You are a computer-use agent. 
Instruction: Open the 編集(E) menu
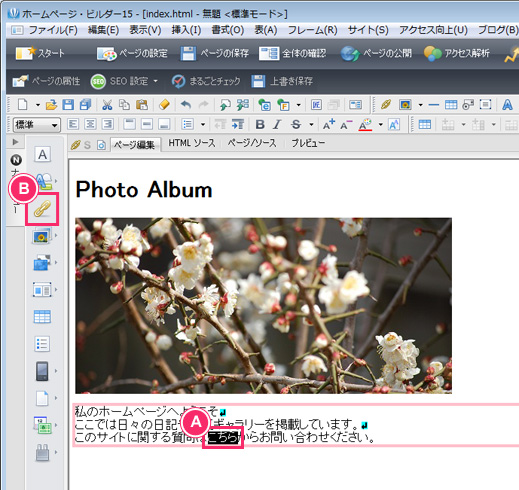pos(103,30)
